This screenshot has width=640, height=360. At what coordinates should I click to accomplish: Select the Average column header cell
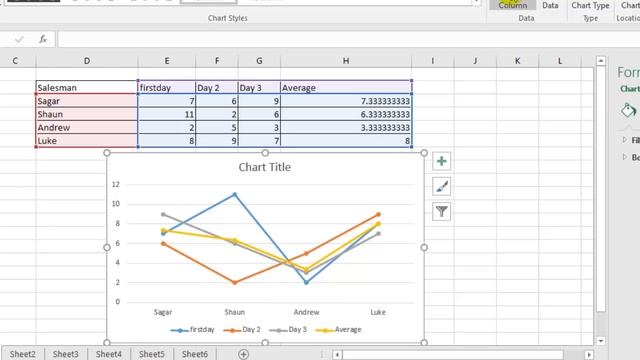coord(346,87)
